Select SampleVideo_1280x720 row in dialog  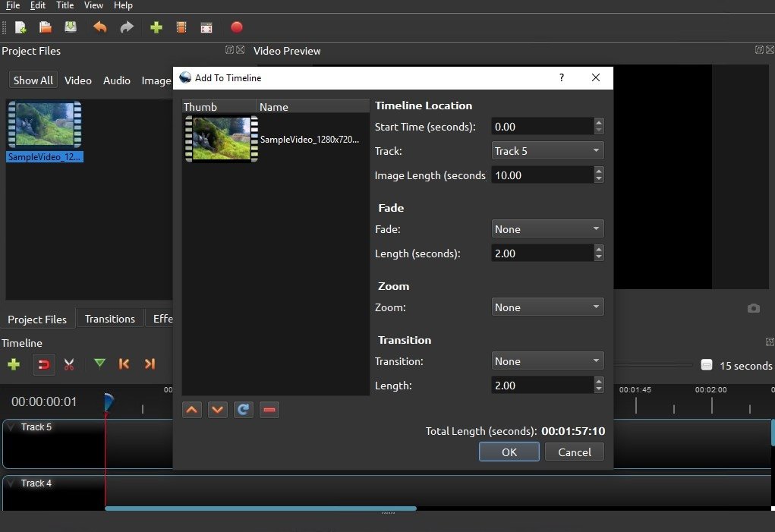point(276,140)
